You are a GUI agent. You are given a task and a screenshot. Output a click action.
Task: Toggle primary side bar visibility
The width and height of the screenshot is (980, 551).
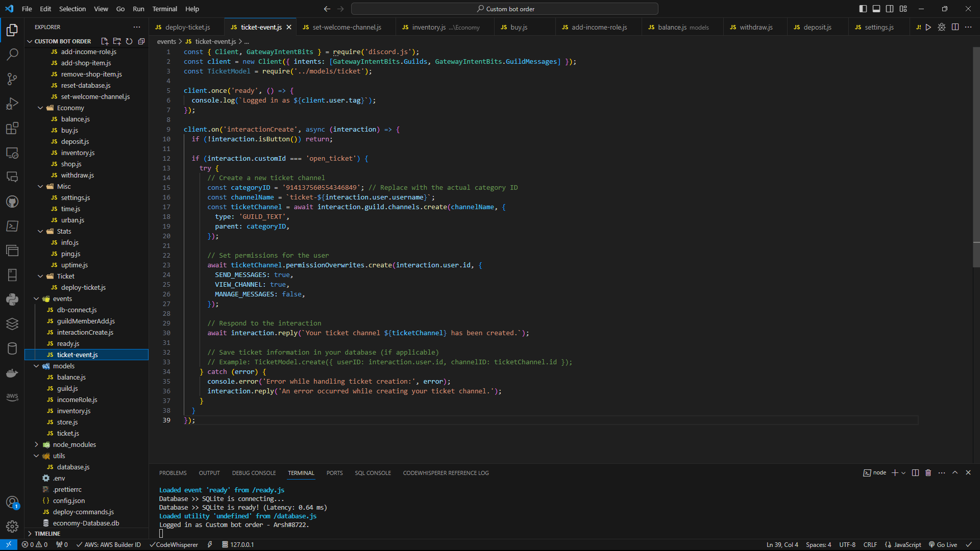click(x=863, y=9)
